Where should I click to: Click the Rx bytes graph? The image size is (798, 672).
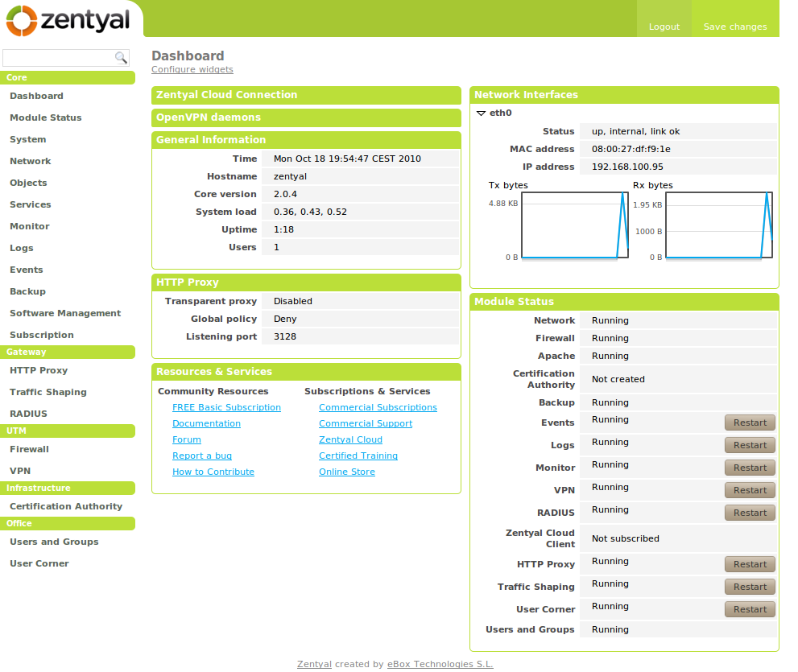719,225
